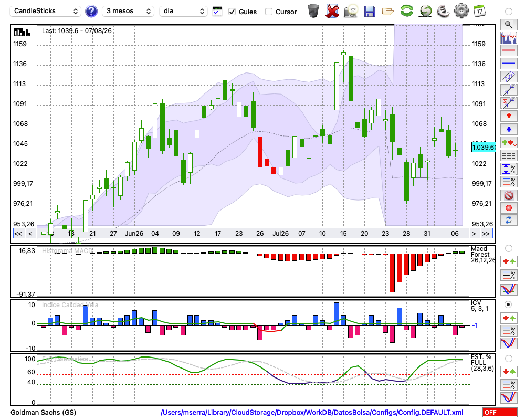Select the radio button beside the main chart toolbar

coord(509,12)
